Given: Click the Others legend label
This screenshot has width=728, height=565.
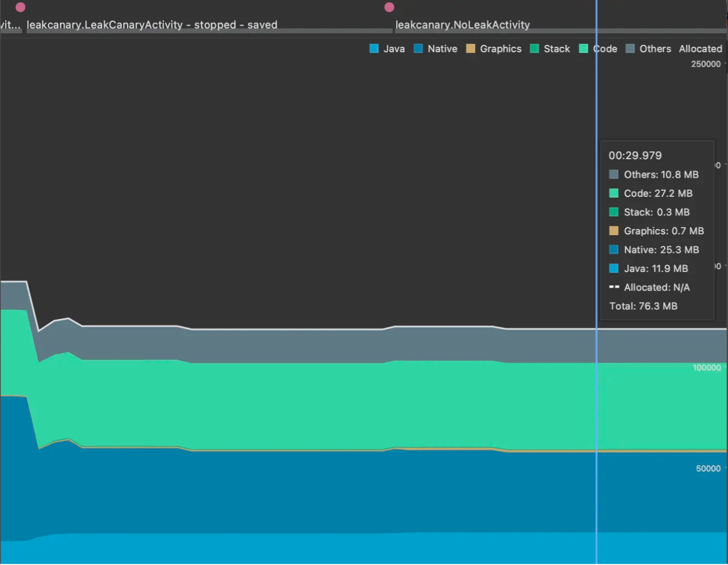Looking at the screenshot, I should 655,49.
